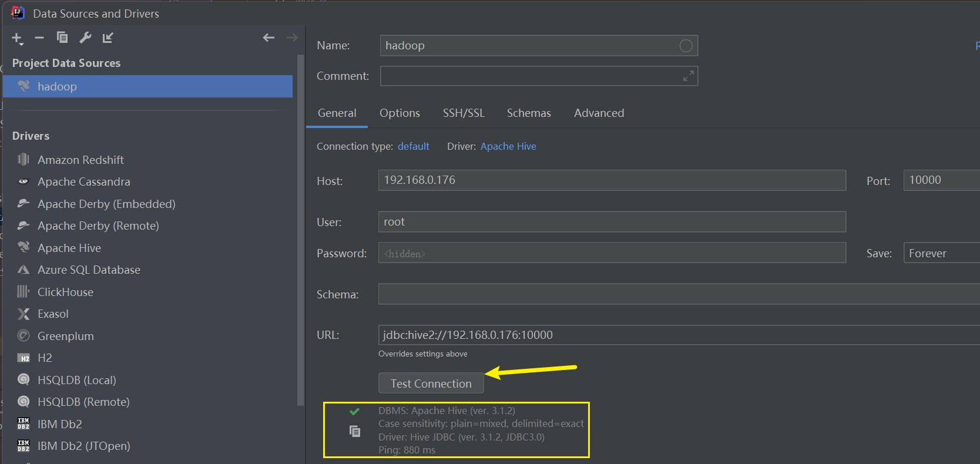Duplicate the selected data source

pos(62,38)
